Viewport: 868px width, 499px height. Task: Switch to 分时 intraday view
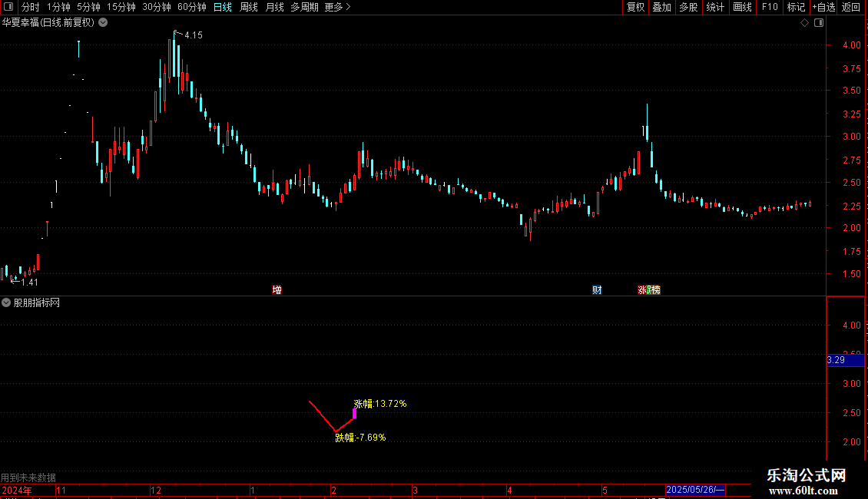pos(31,7)
